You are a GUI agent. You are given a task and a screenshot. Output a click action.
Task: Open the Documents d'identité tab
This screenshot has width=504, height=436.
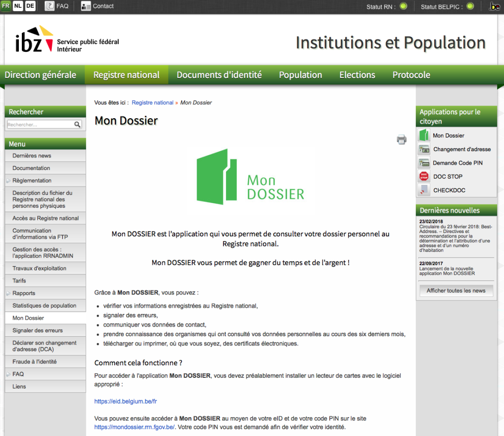[219, 75]
